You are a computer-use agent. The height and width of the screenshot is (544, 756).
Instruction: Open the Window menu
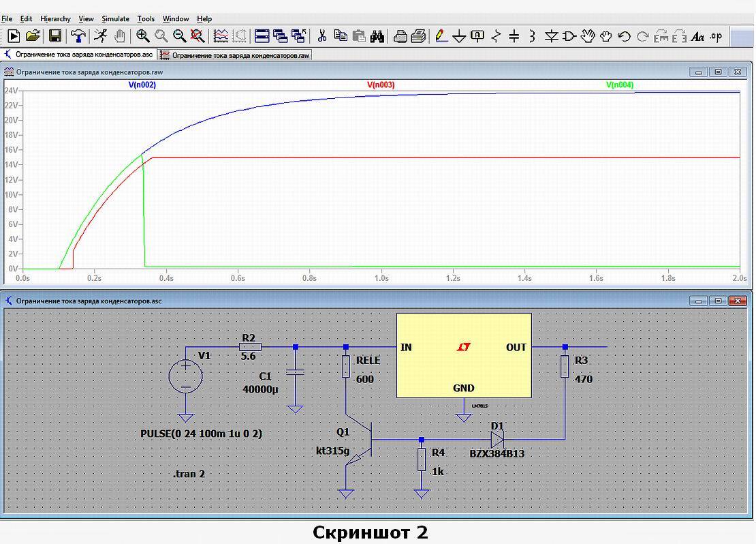[x=176, y=19]
